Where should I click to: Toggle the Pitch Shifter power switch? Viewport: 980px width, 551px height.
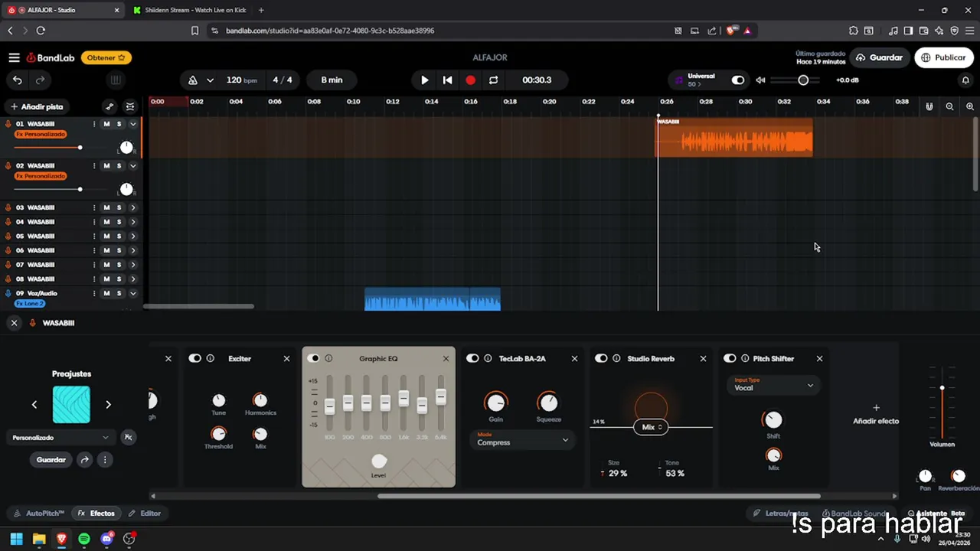pyautogui.click(x=730, y=358)
